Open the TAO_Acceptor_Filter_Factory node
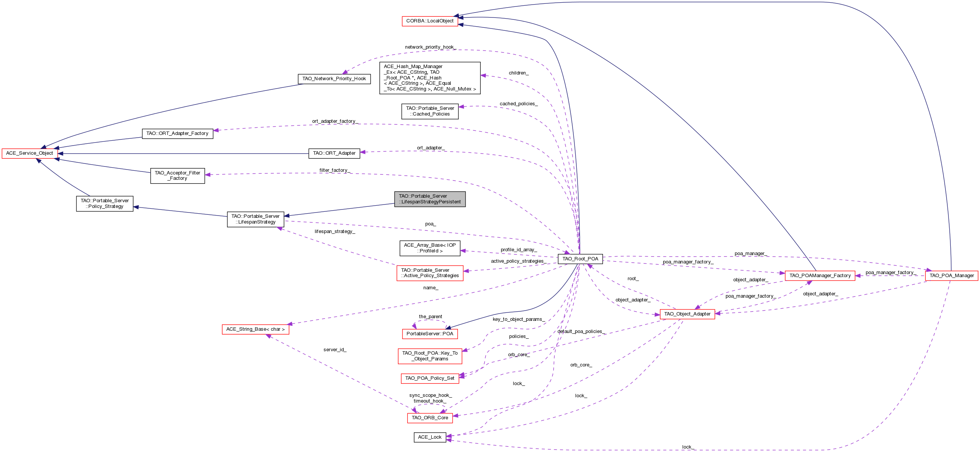 [x=177, y=176]
